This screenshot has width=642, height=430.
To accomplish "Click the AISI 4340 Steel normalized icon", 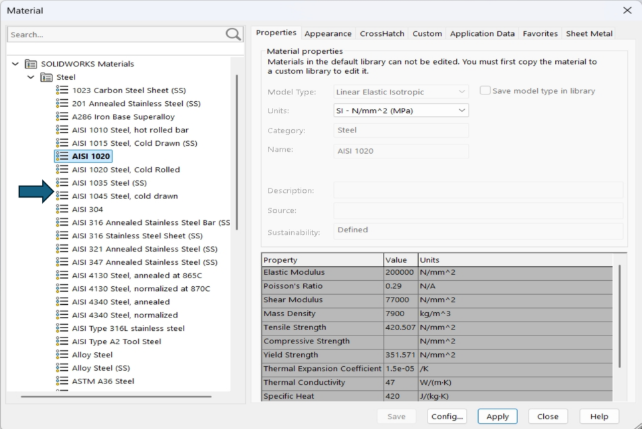I will pos(62,315).
